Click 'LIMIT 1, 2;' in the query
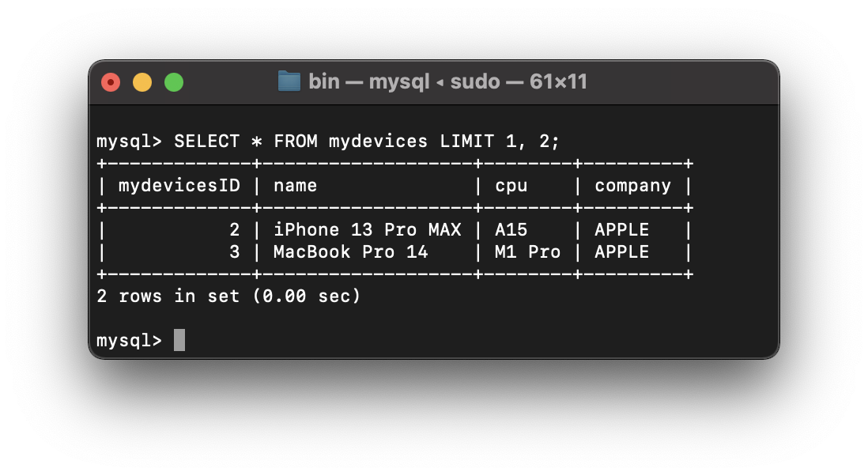The width and height of the screenshot is (868, 476). [500, 141]
